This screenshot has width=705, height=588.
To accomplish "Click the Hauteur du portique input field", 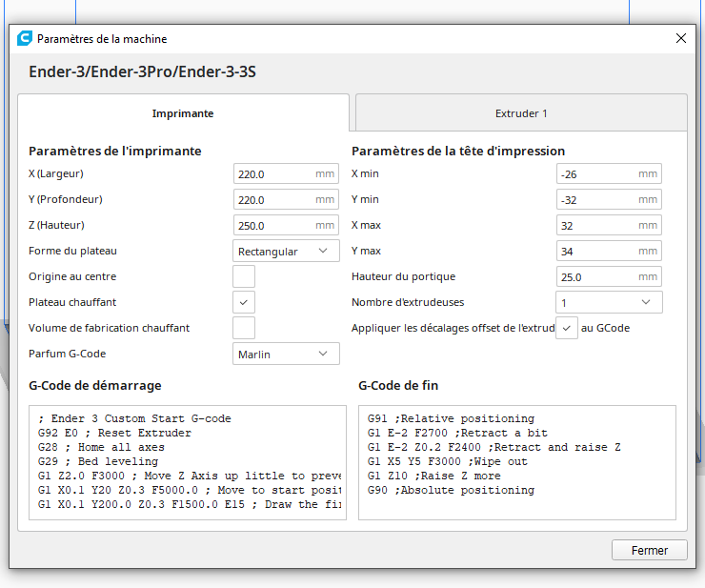I will point(609,276).
